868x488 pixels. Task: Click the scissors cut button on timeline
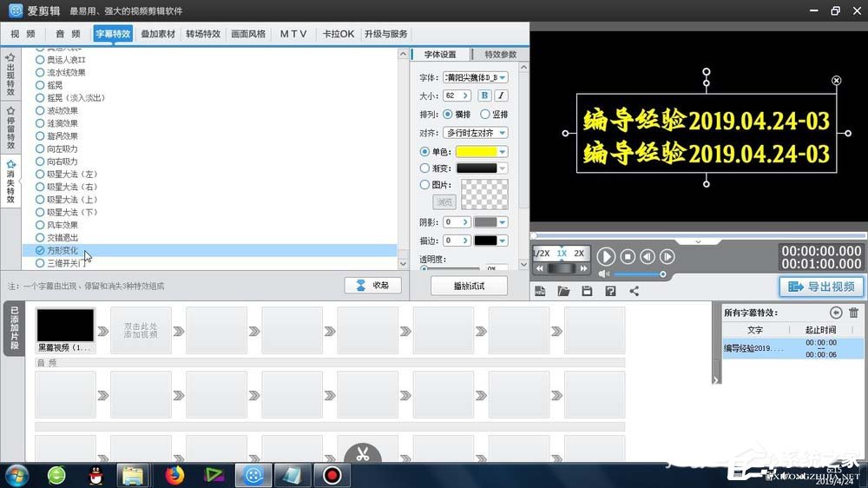coord(363,454)
